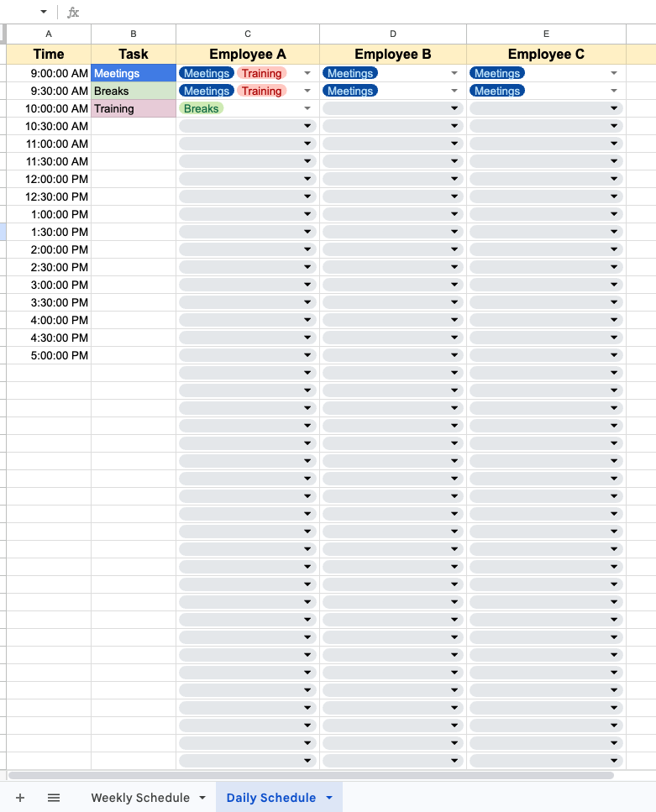
Task: Open Employee A dropdown at 10:00:00 AM
Action: point(307,108)
